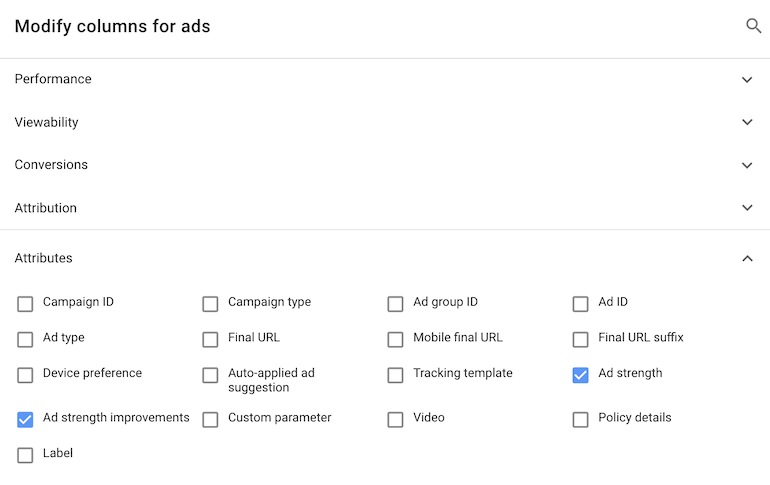Open the search magnifier icon

coord(753,26)
